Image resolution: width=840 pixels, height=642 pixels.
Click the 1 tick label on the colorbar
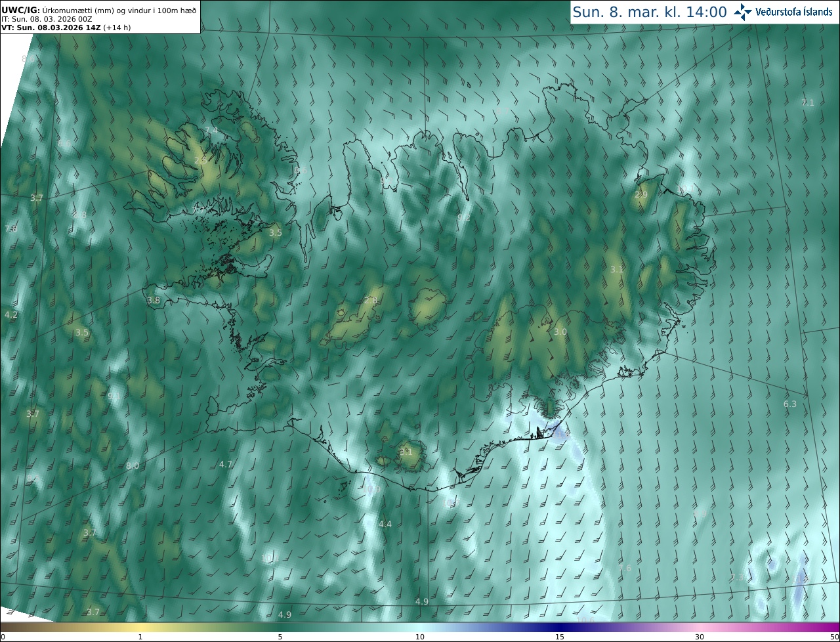point(140,637)
